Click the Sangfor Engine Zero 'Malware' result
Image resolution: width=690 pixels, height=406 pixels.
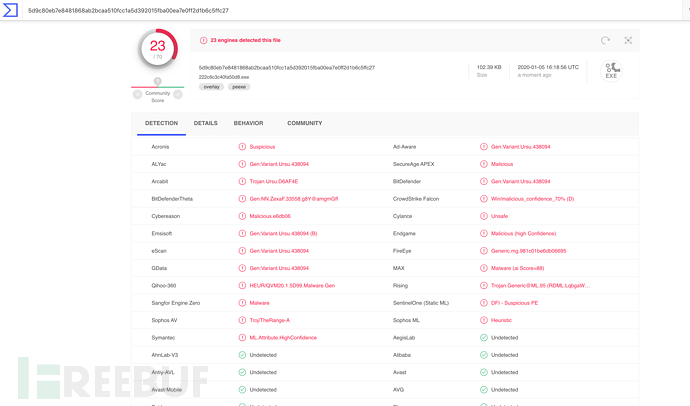pos(260,303)
